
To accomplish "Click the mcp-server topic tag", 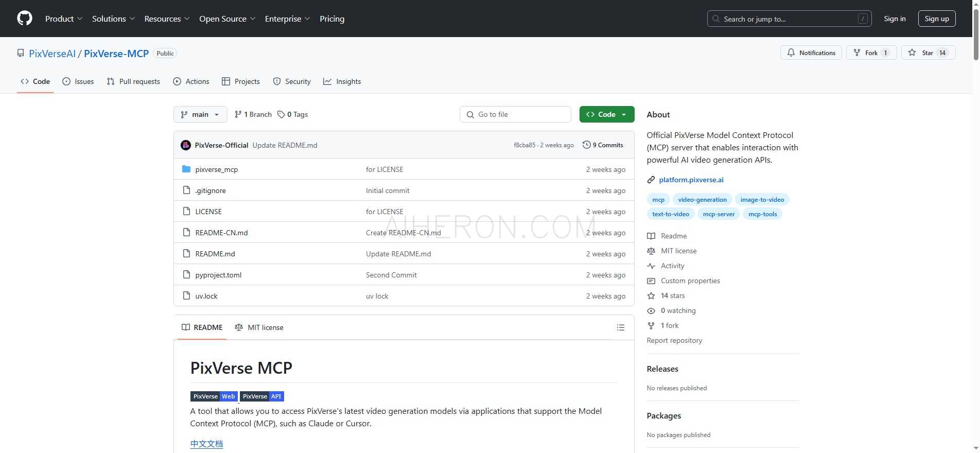I will (719, 214).
